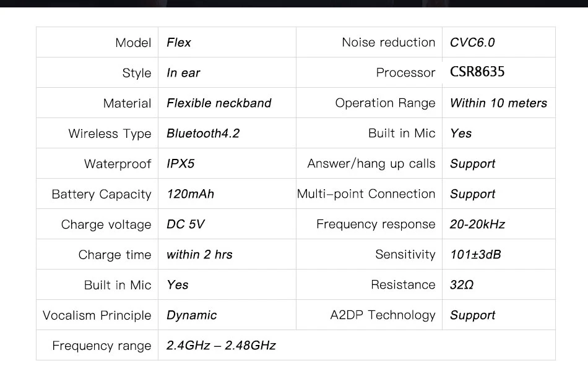Click the A2DP Technology label
The height and width of the screenshot is (366, 588).
tap(383, 315)
